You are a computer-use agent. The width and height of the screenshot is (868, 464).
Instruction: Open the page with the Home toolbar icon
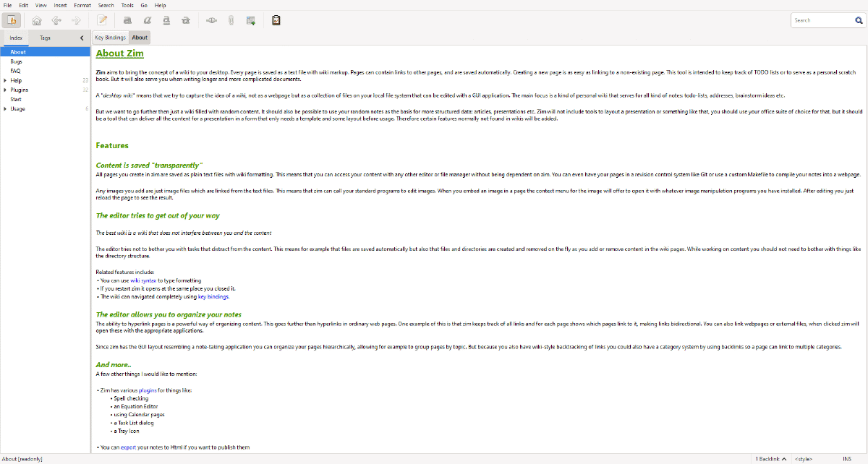[37, 20]
